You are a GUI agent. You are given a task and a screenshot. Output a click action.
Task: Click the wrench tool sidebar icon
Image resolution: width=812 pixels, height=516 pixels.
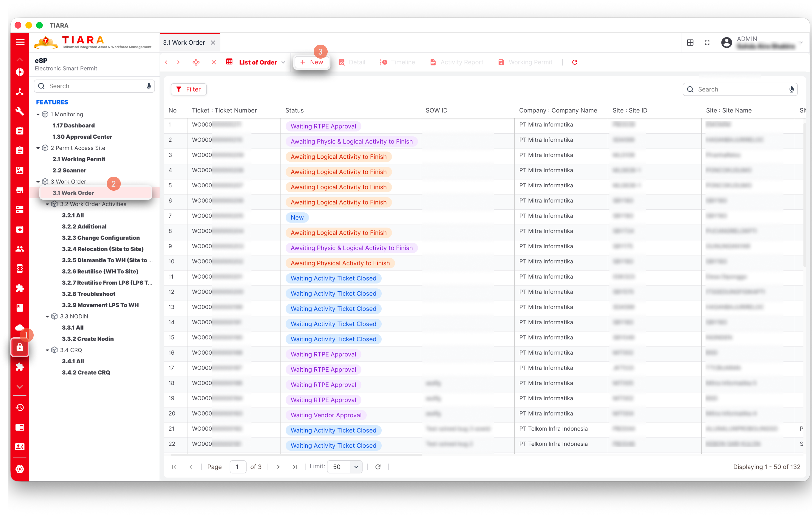[x=20, y=111]
